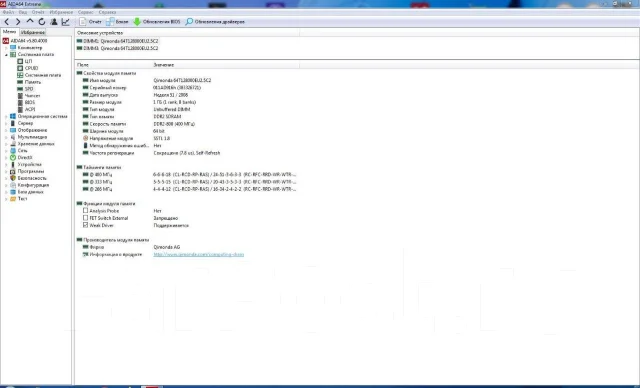
Task: Select the ACPI icon in tree
Action: 20,109
